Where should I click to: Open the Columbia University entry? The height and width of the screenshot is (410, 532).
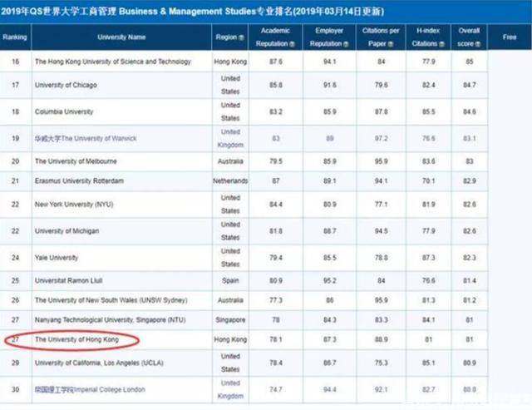[65, 111]
